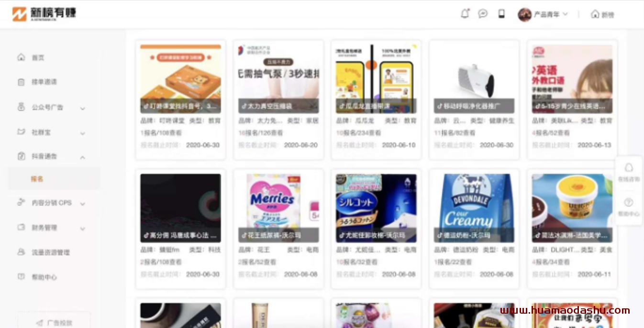Open the ice cream 法国美学 thumbnail
Viewport: 644px width, 328px height.
coord(572,208)
